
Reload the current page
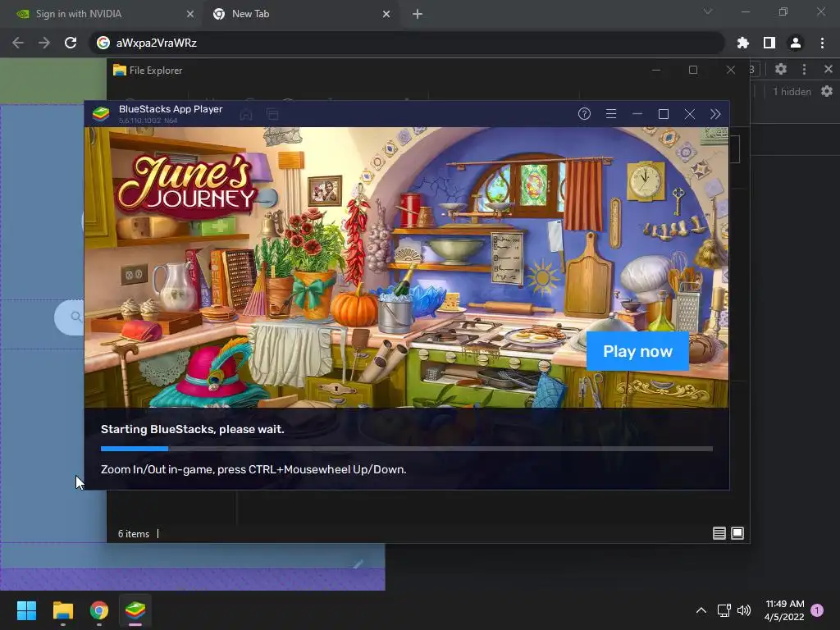71,43
